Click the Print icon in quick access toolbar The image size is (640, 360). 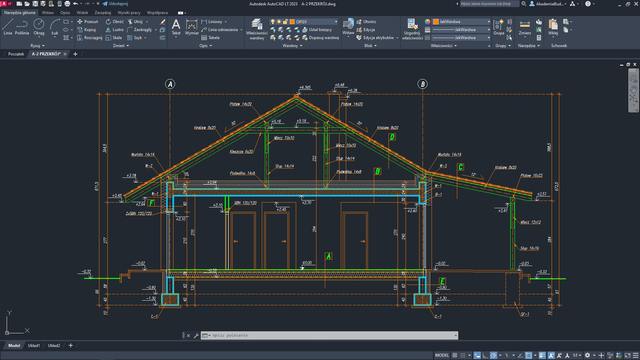pos(67,4)
